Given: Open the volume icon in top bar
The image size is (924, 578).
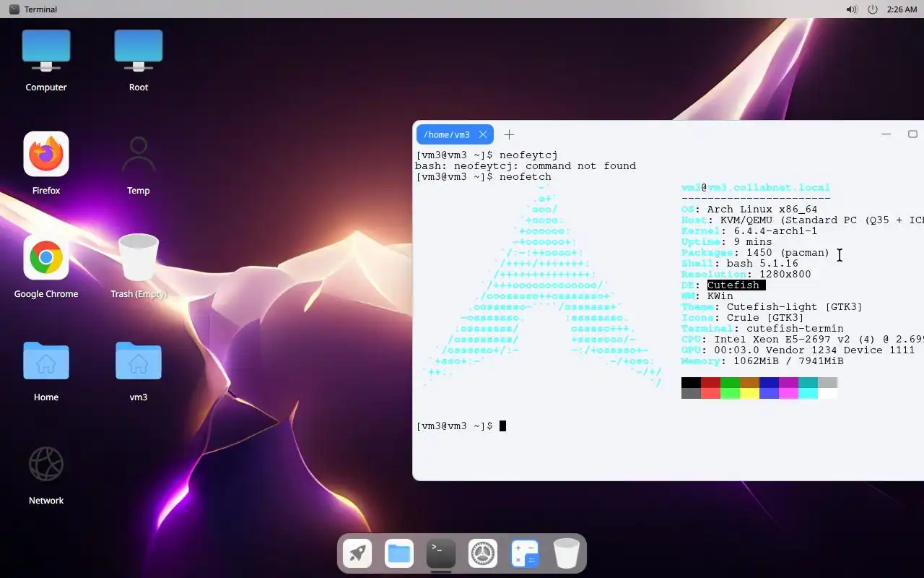Looking at the screenshot, I should tap(852, 9).
